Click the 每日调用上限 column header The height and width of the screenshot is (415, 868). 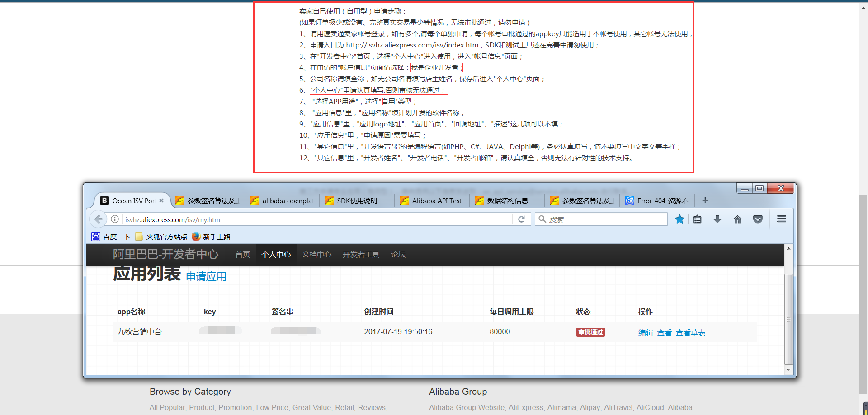pos(512,312)
